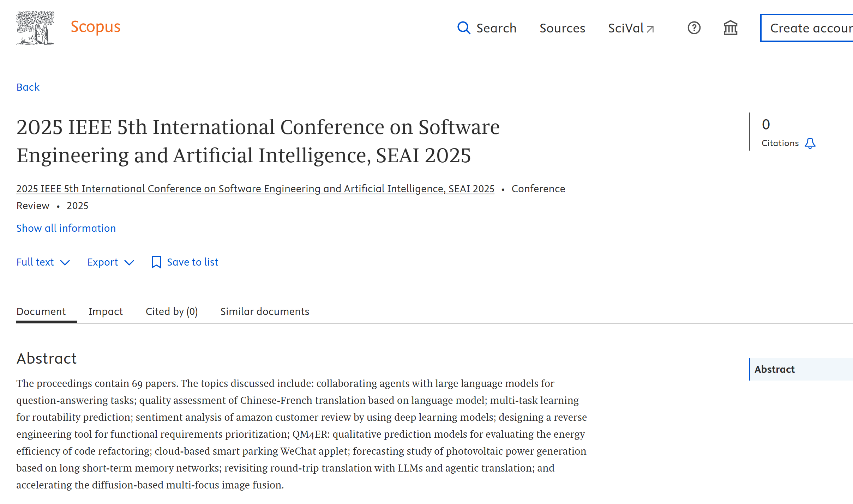
Task: Jump to Abstract in side navigation
Action: pyautogui.click(x=774, y=369)
